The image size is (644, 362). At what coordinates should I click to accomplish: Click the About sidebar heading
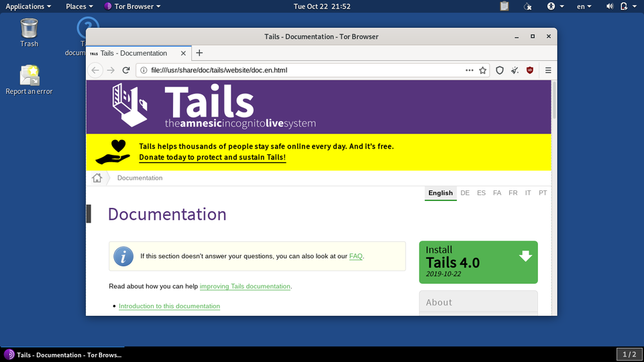[439, 302]
